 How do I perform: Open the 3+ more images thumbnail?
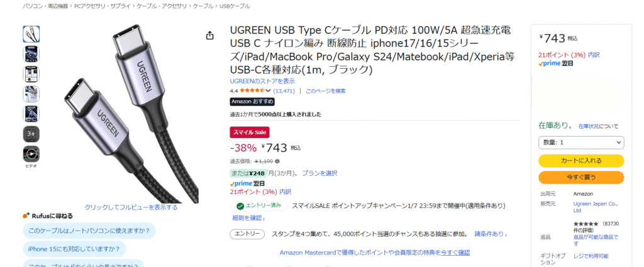pos(31,133)
